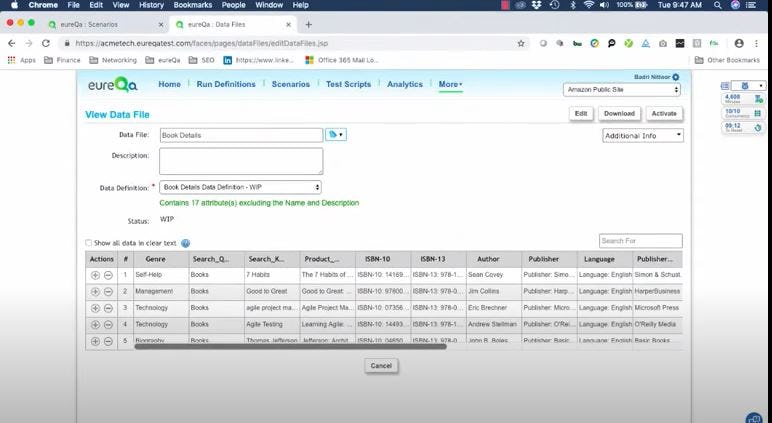
Task: Remove the Management row with minus icon
Action: pyautogui.click(x=108, y=292)
